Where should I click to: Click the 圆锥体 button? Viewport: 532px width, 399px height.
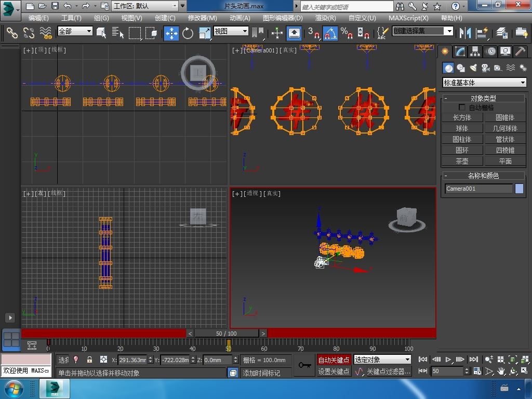pyautogui.click(x=505, y=118)
